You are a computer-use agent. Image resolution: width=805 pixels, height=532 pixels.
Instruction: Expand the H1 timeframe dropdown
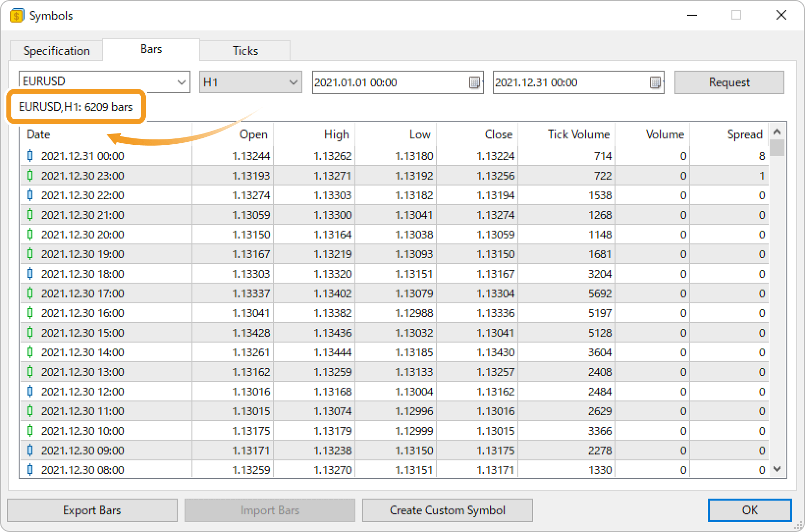(x=294, y=82)
